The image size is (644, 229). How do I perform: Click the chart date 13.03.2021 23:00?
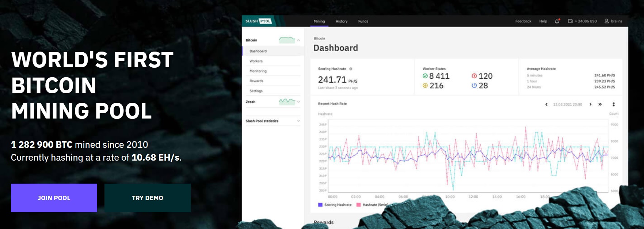(x=568, y=105)
